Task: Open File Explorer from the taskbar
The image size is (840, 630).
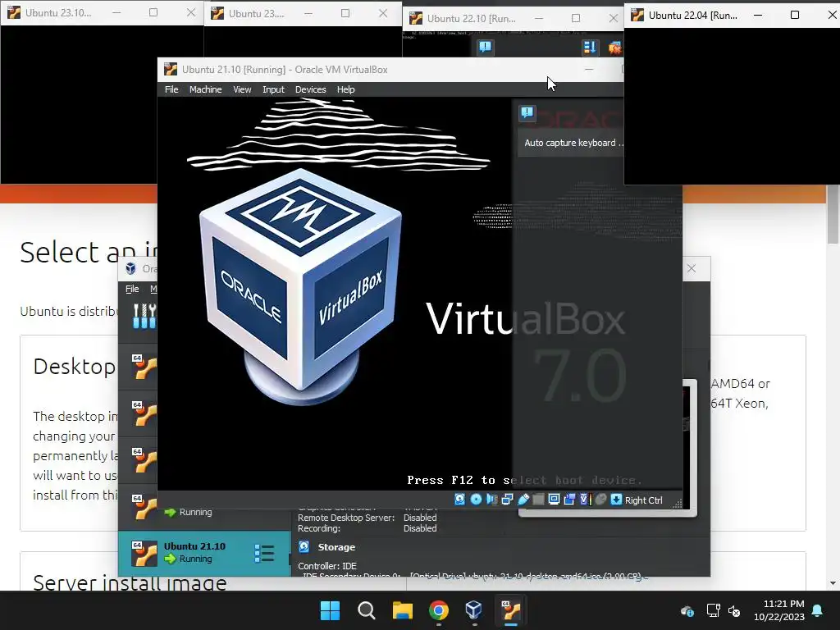Action: (x=402, y=610)
